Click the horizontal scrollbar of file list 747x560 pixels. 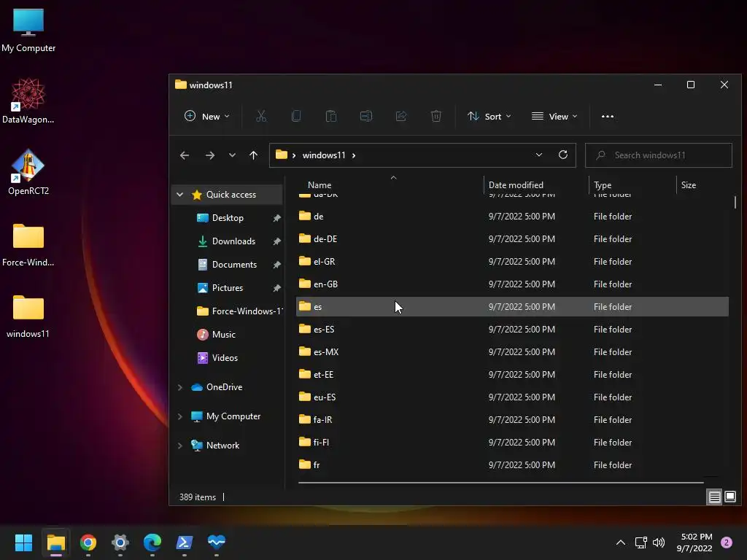500,483
